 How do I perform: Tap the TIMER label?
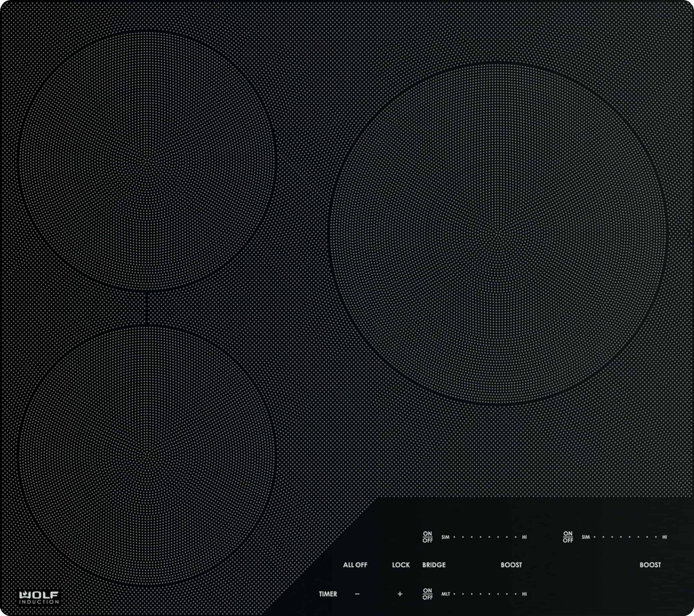pyautogui.click(x=328, y=594)
